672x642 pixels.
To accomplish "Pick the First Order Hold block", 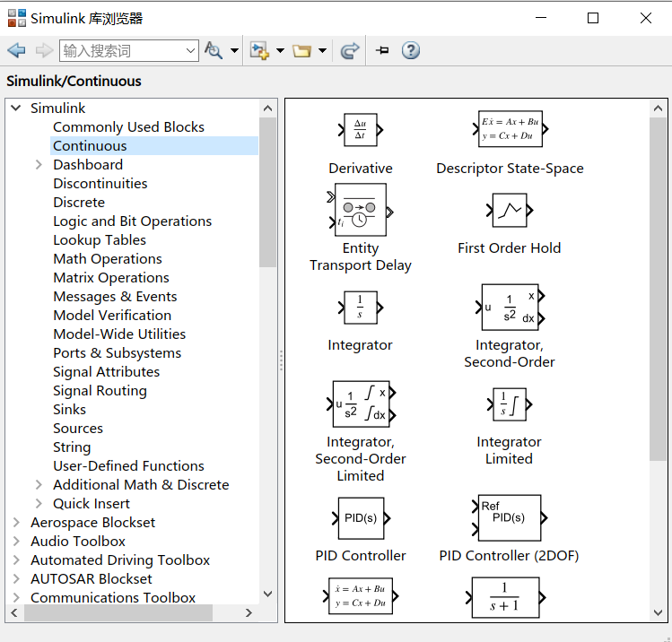I will coord(509,212).
